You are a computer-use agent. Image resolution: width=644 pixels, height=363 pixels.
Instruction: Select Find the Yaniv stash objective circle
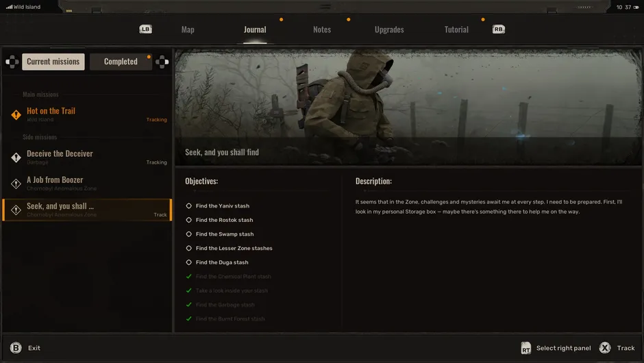(189, 206)
